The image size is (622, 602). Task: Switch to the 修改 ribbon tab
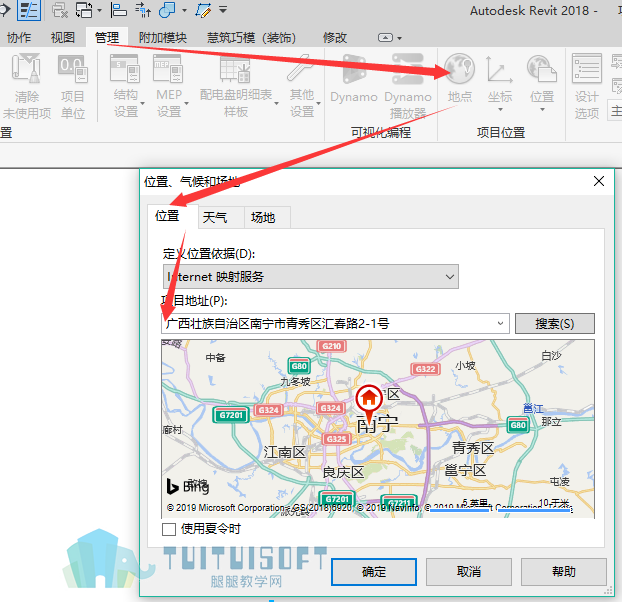pyautogui.click(x=335, y=38)
